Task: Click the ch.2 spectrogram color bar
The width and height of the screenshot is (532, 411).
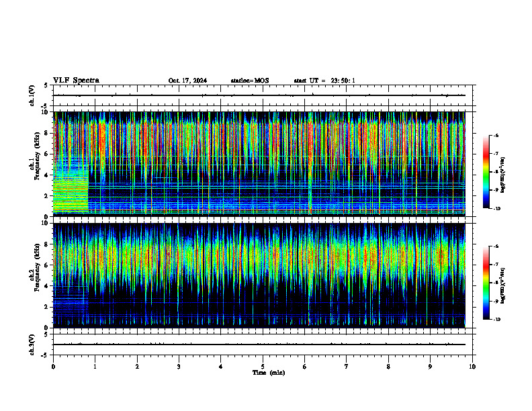Action: [x=486, y=283]
